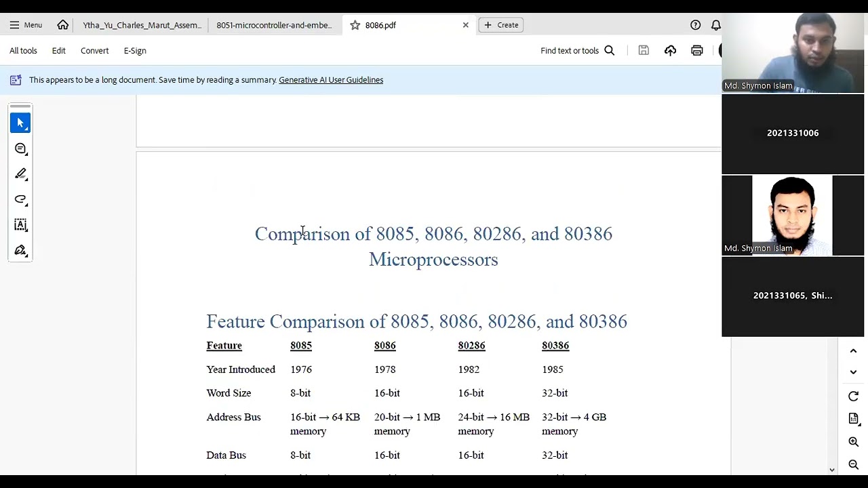Click the '1976' cell
This screenshot has height=488, width=868.
pyautogui.click(x=301, y=369)
